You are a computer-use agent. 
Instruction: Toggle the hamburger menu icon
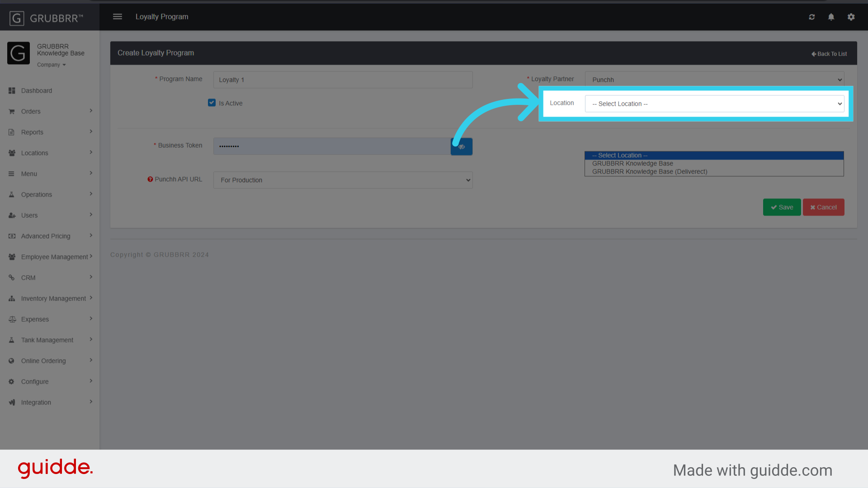tap(118, 17)
